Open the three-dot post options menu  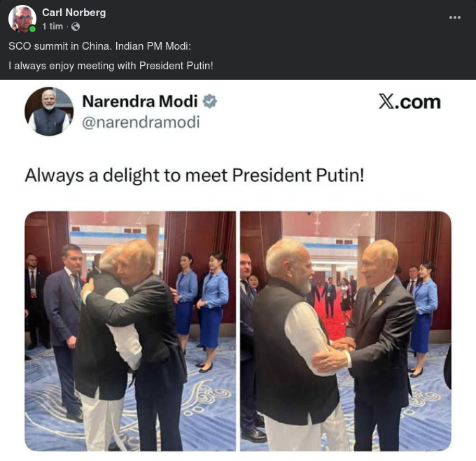pos(455,17)
